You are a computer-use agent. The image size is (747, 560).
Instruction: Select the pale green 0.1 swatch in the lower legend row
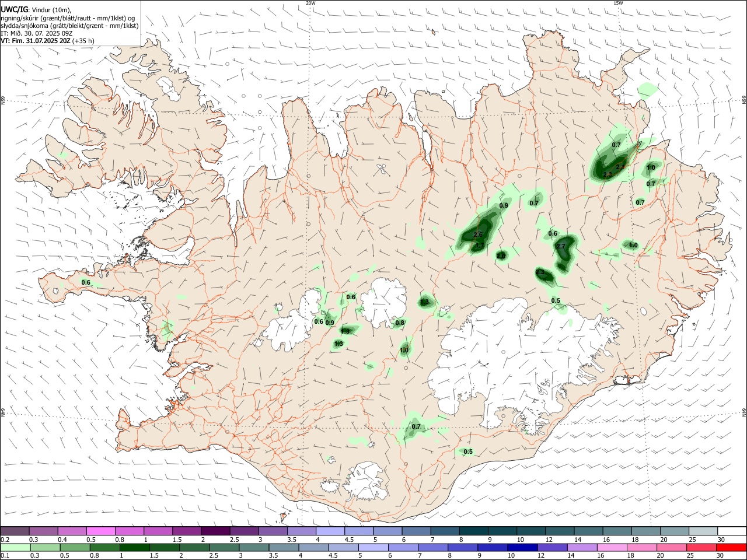[x=15, y=547]
